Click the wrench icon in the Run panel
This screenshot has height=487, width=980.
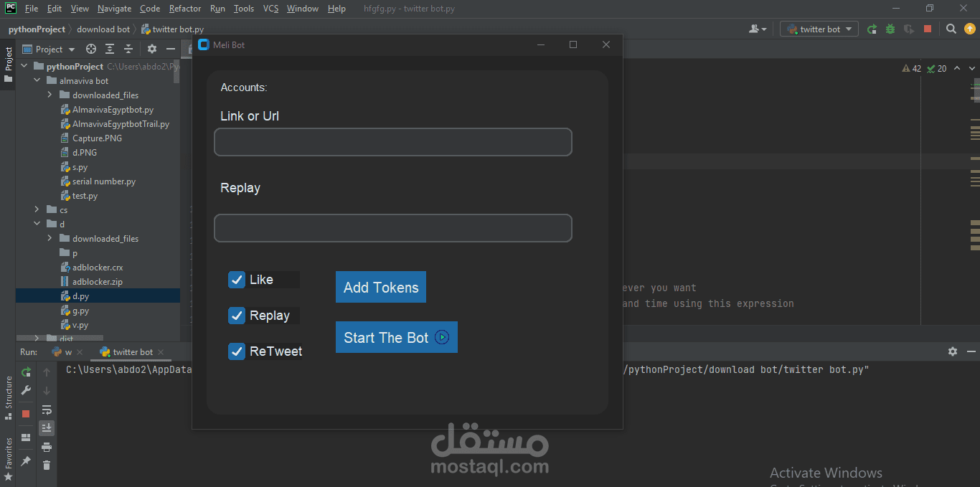click(x=26, y=390)
